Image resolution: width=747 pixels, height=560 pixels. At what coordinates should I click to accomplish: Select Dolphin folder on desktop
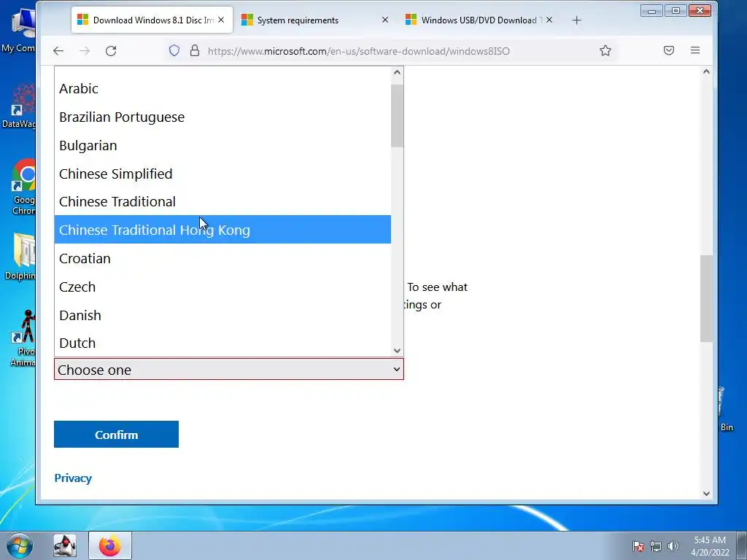tap(20, 257)
